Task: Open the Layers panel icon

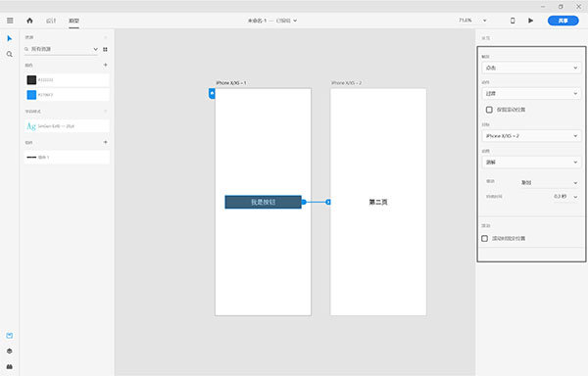Action: tap(10, 351)
